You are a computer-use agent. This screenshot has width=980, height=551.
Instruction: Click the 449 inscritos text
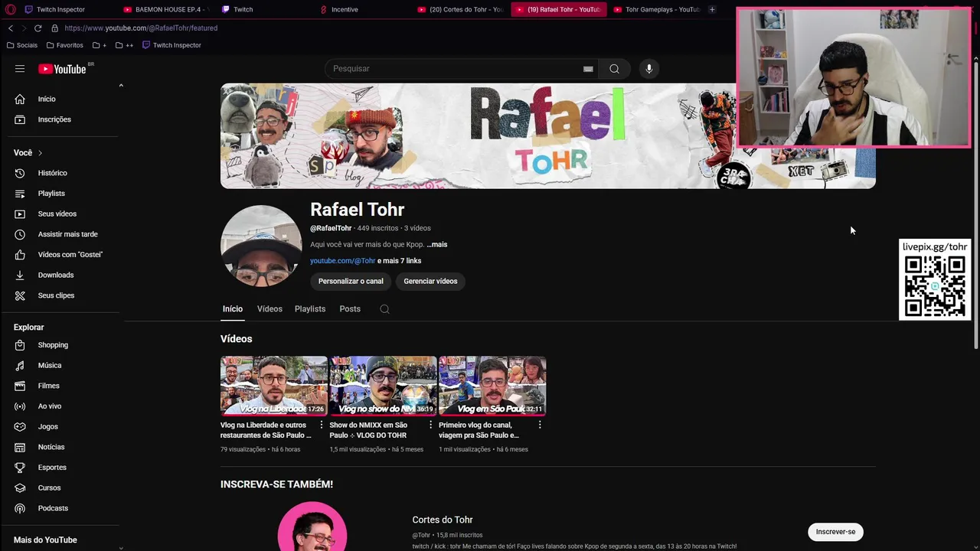377,228
